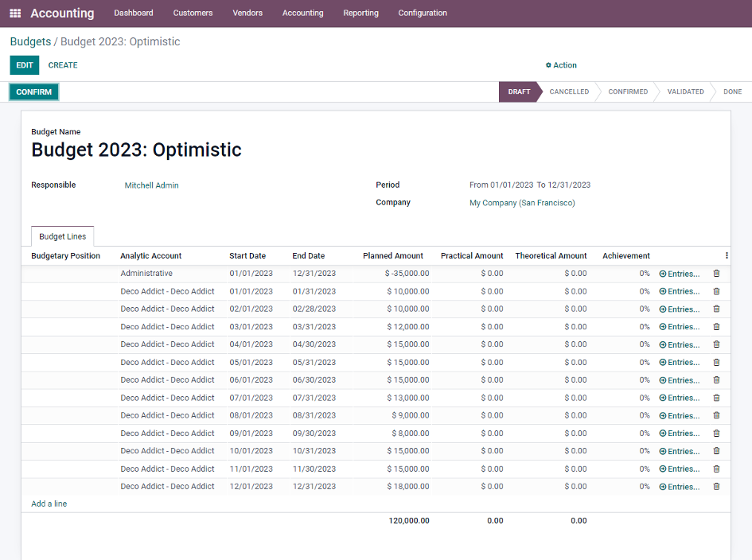752x560 pixels.
Task: Click the 02/28/2023 end date cell
Action: click(314, 309)
